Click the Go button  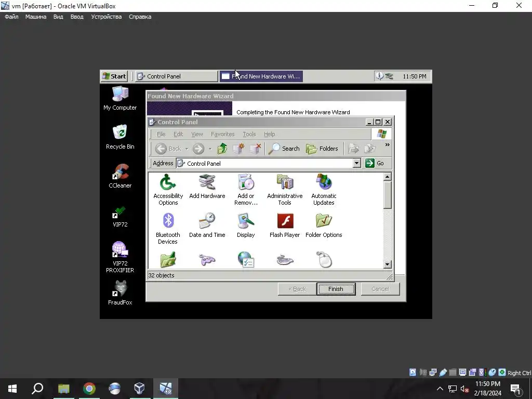pyautogui.click(x=375, y=163)
